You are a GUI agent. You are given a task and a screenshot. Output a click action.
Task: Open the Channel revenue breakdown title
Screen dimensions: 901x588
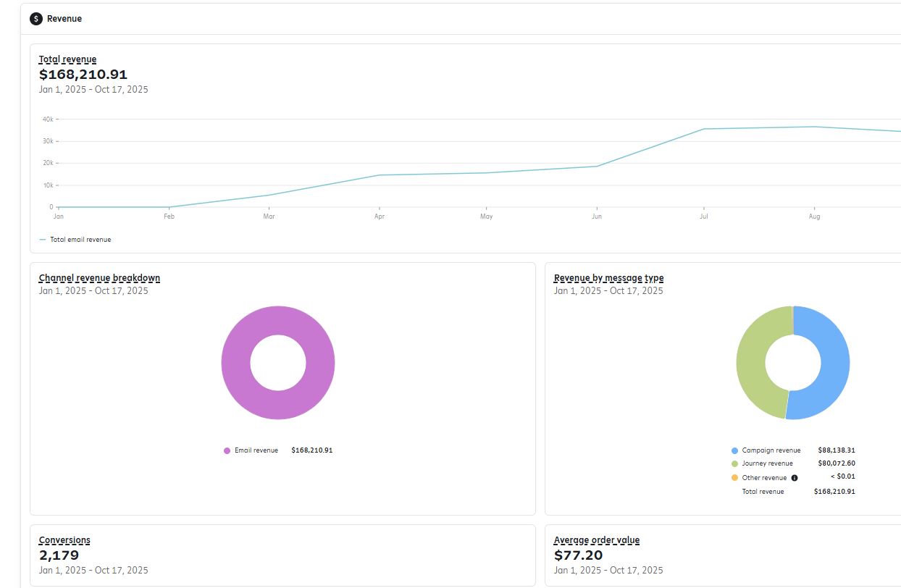click(99, 278)
